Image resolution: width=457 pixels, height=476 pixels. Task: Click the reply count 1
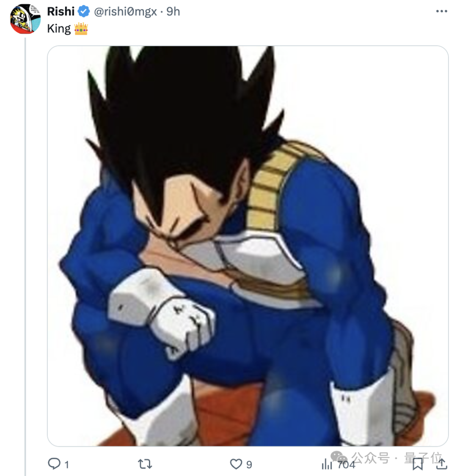(x=66, y=465)
